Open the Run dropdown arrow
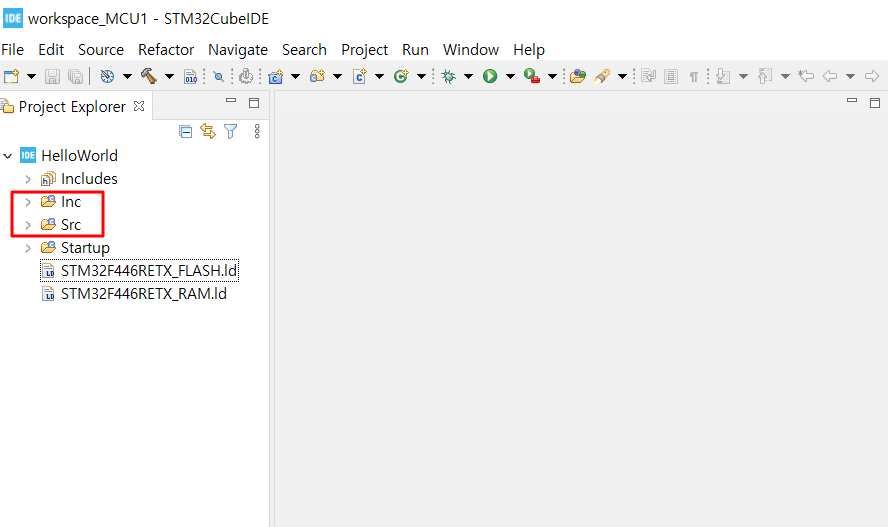Image resolution: width=888 pixels, height=527 pixels. tap(510, 76)
